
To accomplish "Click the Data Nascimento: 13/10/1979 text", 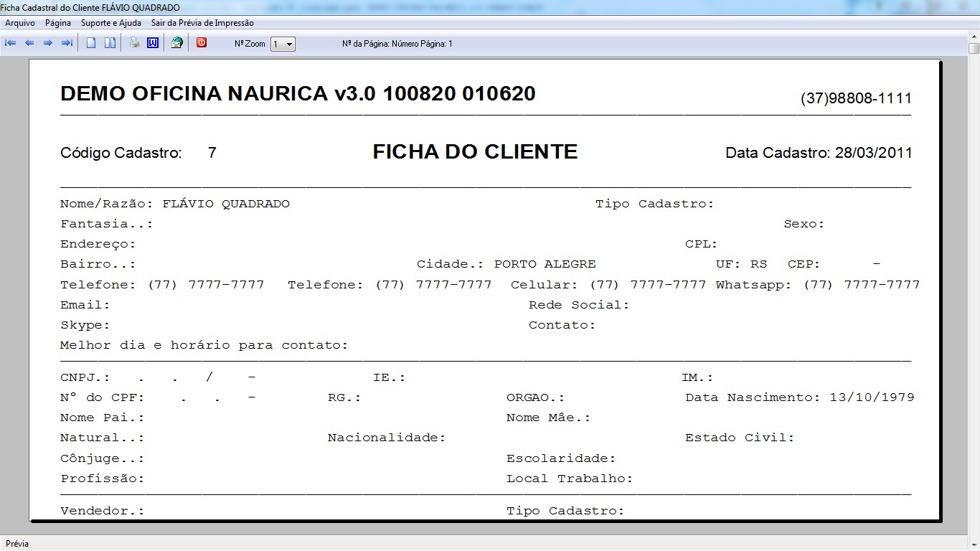I will click(x=800, y=397).
